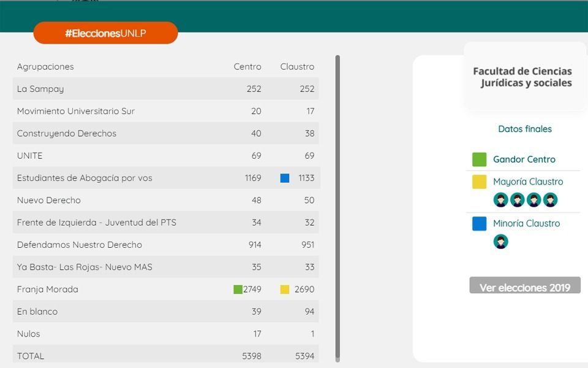
Task: Click the En blanco Claustro value 94
Action: coord(309,312)
